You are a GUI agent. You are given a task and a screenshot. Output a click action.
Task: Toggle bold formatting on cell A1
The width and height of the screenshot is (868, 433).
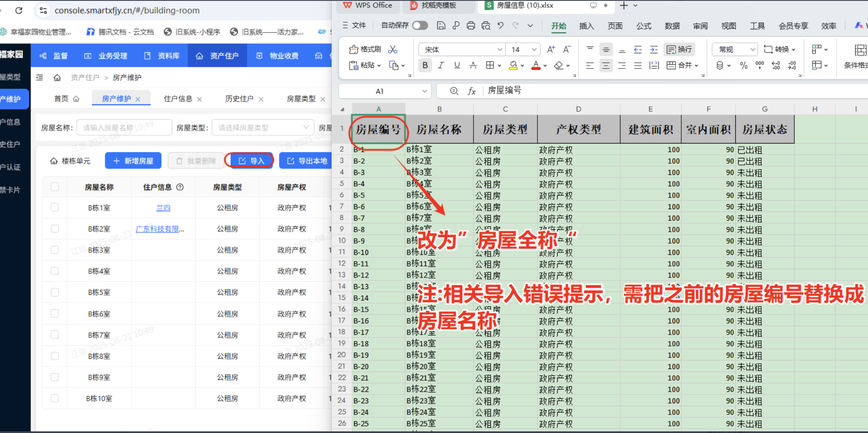pyautogui.click(x=425, y=65)
